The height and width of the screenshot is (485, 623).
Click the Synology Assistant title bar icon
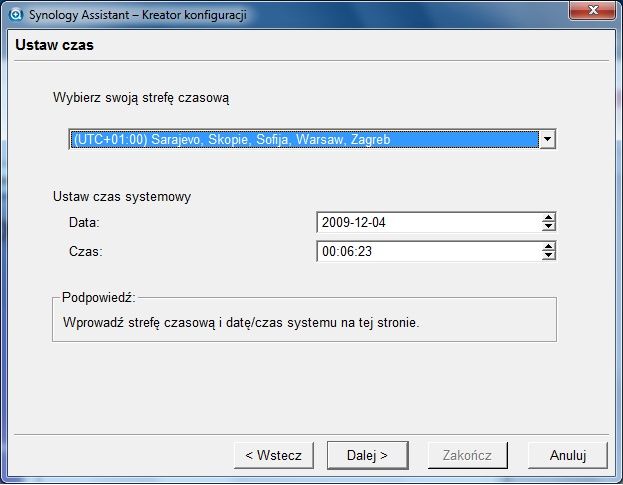(15, 15)
